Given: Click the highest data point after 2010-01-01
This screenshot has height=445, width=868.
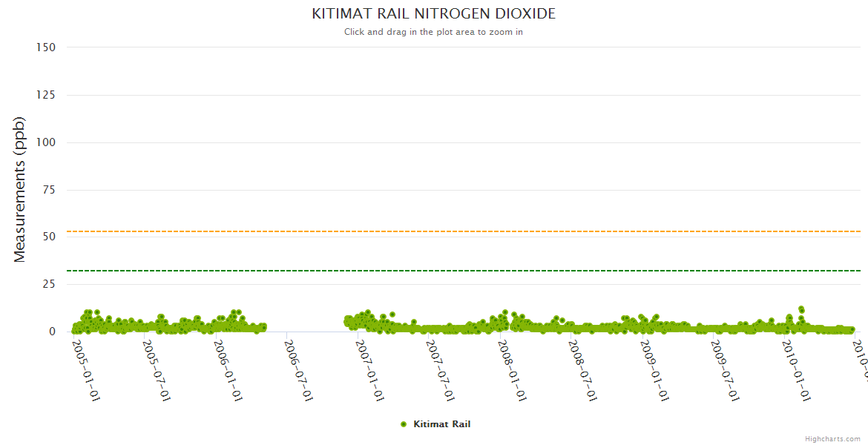Looking at the screenshot, I should point(801,309).
